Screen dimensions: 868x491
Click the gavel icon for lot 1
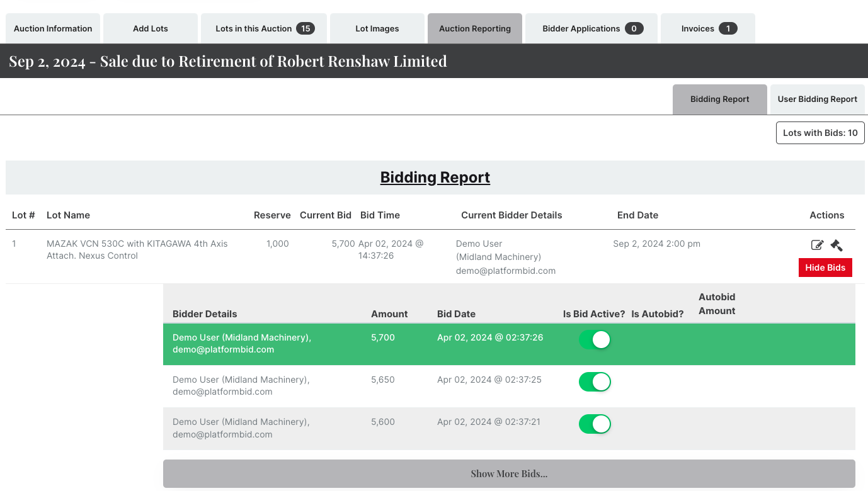pyautogui.click(x=837, y=245)
